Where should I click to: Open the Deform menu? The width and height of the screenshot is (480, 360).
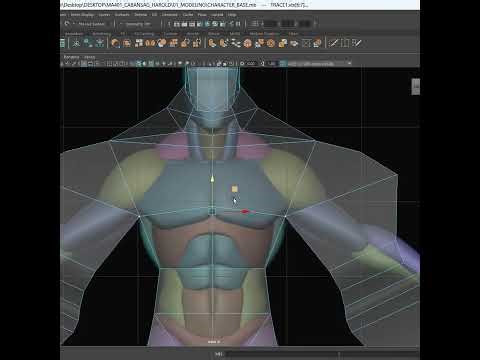pyautogui.click(x=140, y=15)
